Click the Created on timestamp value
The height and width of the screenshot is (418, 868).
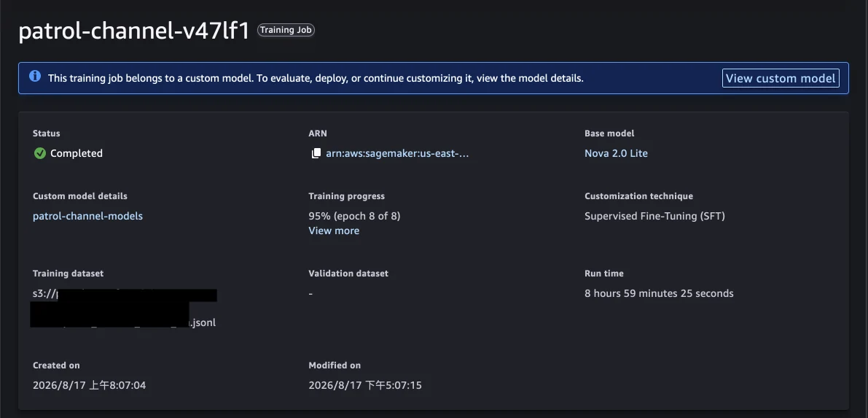[89, 385]
